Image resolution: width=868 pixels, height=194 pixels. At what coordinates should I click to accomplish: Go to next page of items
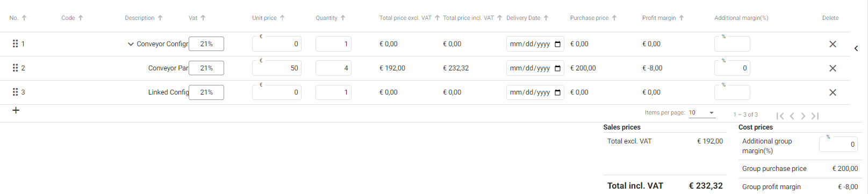click(803, 116)
